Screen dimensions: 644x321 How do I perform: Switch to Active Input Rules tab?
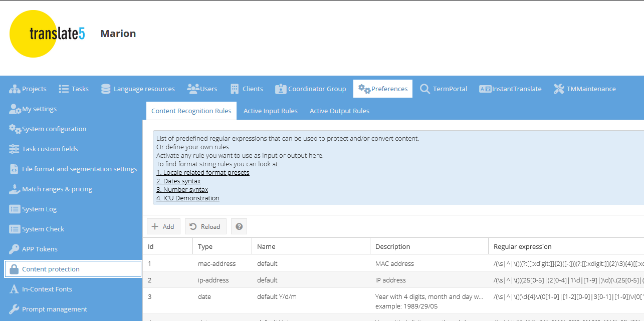[271, 111]
